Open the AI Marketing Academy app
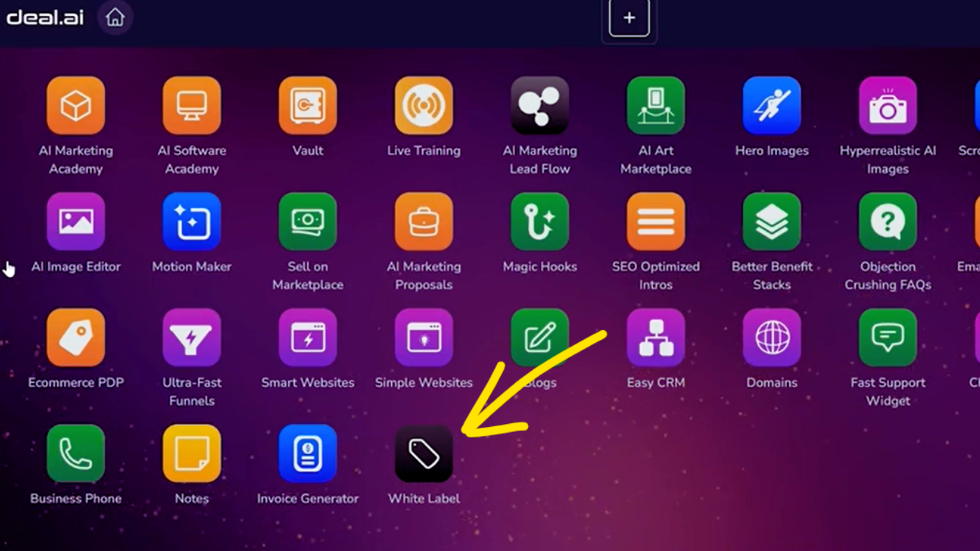This screenshot has height=551, width=980. [75, 105]
